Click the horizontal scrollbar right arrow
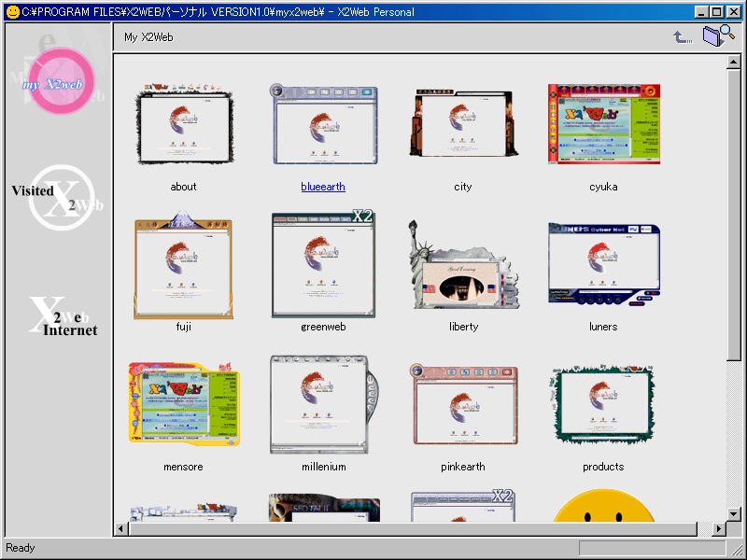The width and height of the screenshot is (747, 560). (718, 528)
